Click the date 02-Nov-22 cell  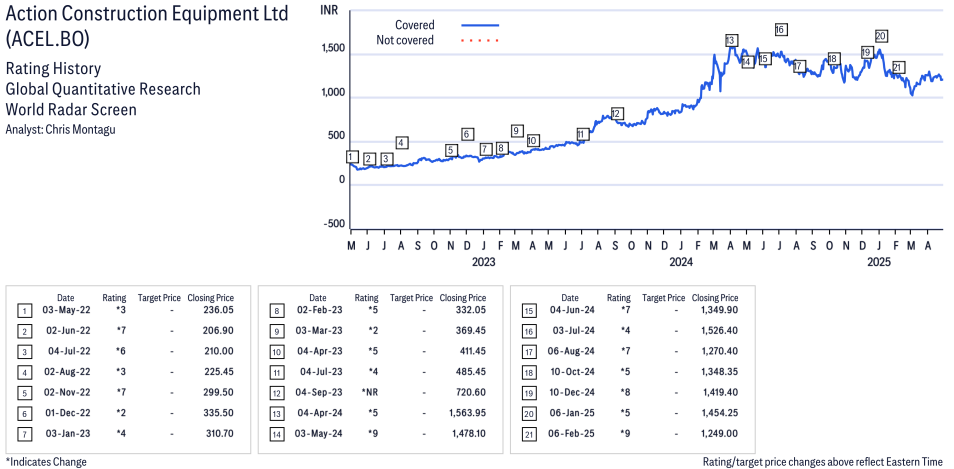point(66,392)
